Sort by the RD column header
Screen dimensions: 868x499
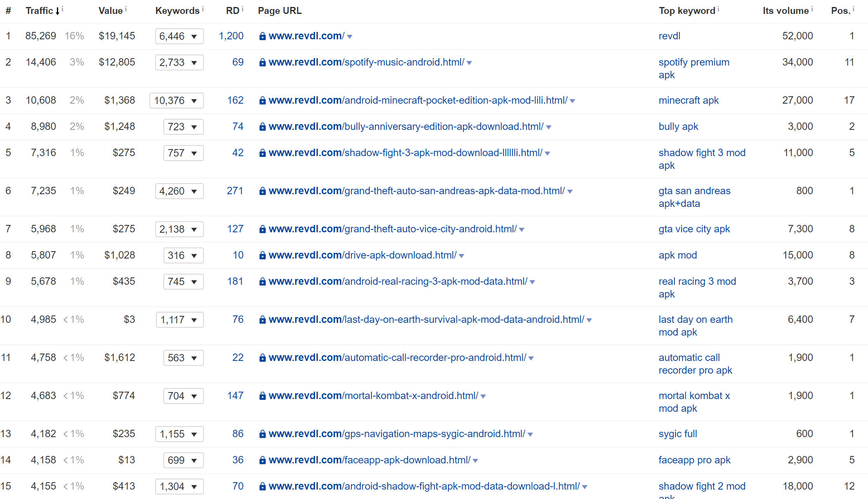pos(233,11)
